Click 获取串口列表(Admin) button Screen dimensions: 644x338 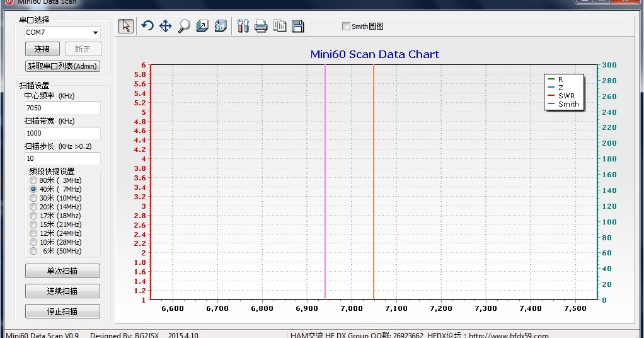62,66
